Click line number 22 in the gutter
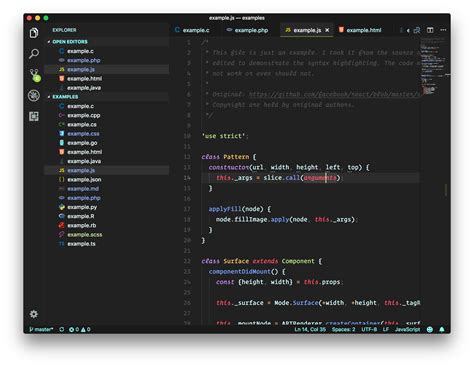474x367 pixels. click(x=187, y=261)
